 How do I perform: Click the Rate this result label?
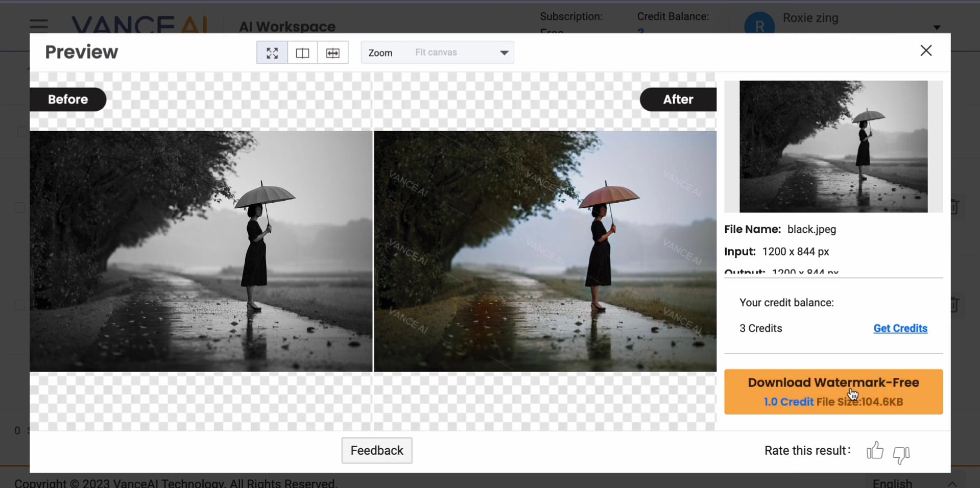[807, 450]
